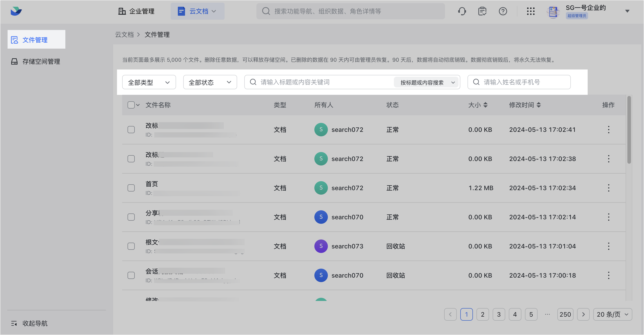This screenshot has width=644, height=335.
Task: Click the vertical table scrollbar
Action: click(629, 130)
